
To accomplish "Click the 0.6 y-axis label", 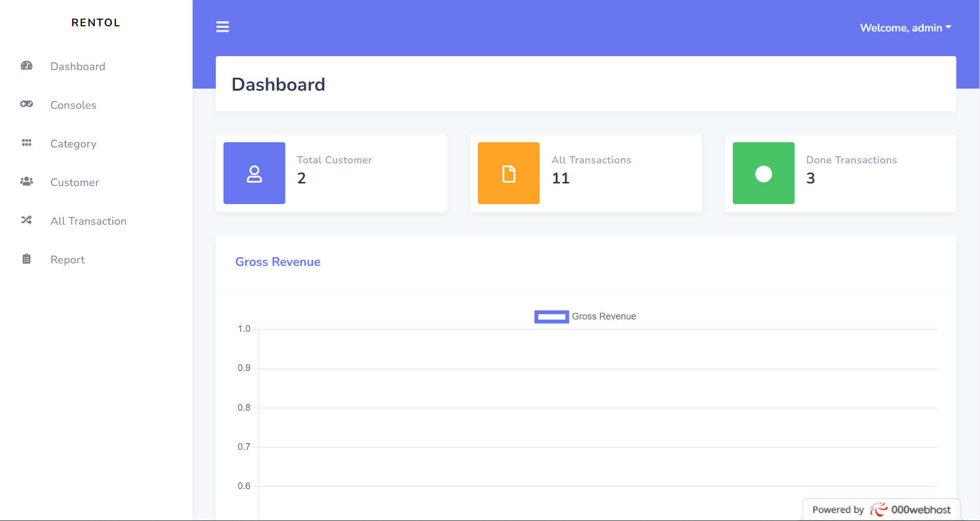I will click(x=244, y=486).
